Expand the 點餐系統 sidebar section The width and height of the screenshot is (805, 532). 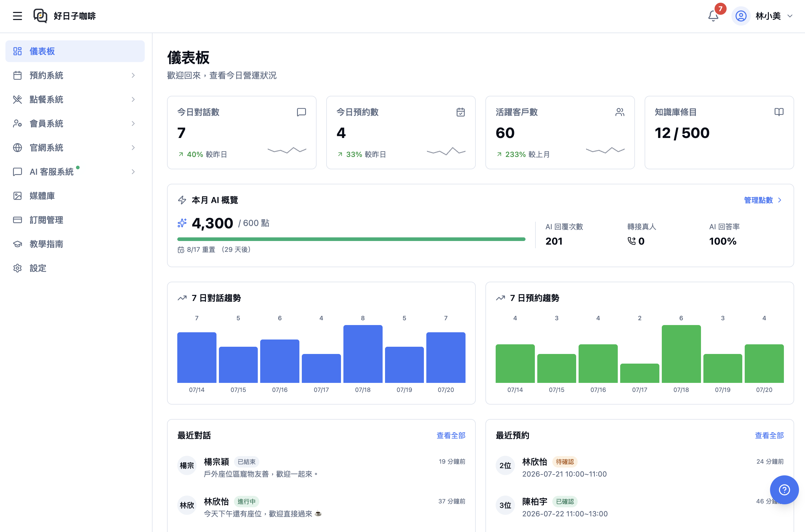pos(75,99)
